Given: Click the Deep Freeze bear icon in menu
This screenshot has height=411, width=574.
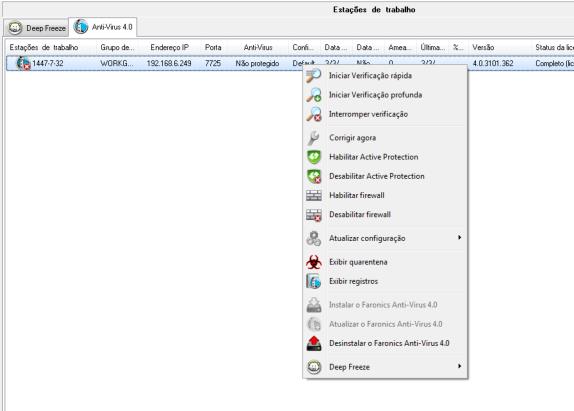Looking at the screenshot, I should (x=314, y=367).
